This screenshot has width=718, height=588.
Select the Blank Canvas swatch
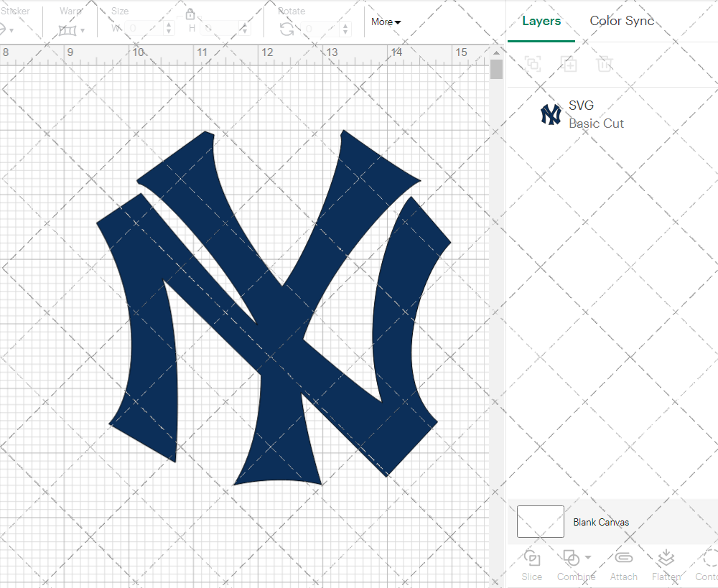(541, 522)
